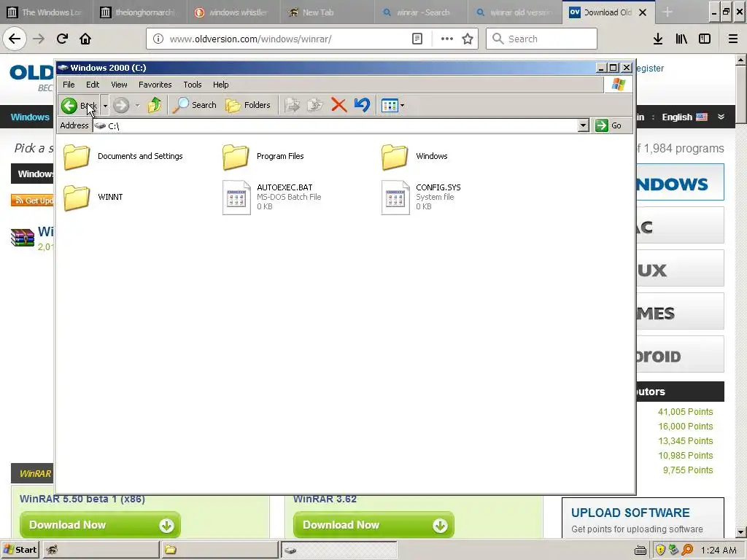747x560 pixels.
Task: Click the browser Back arrow
Action: click(15, 39)
